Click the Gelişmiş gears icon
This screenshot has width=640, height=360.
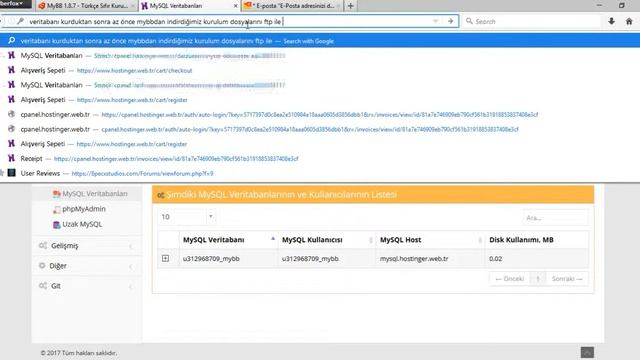click(x=43, y=245)
